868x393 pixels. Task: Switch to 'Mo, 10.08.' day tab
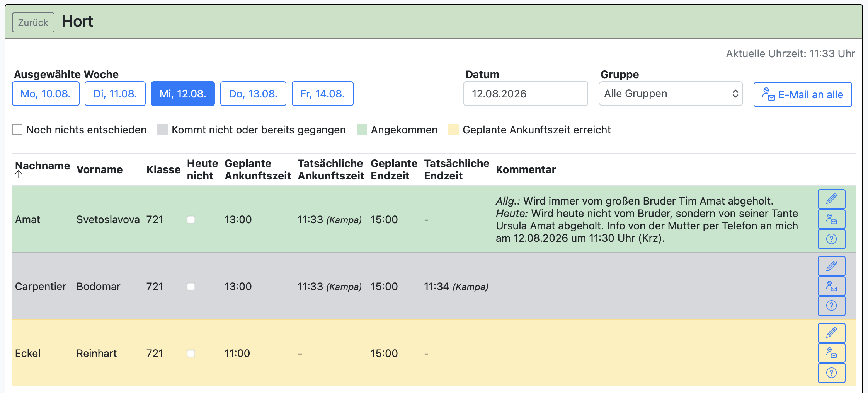pyautogui.click(x=46, y=94)
